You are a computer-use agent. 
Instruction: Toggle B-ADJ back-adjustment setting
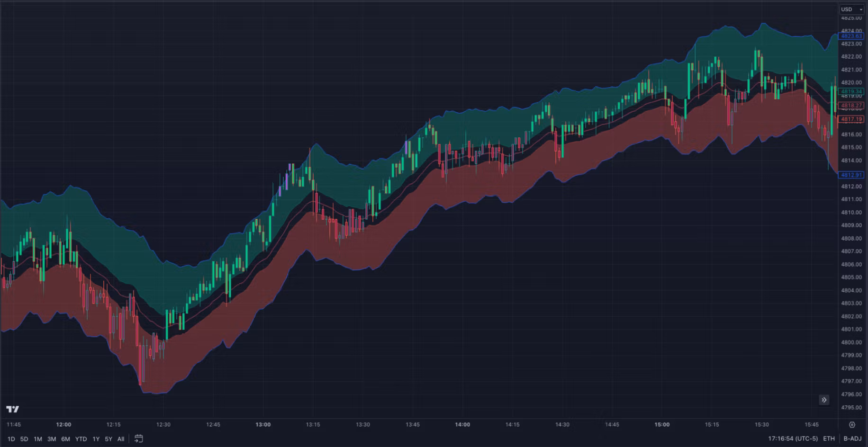[x=852, y=439]
